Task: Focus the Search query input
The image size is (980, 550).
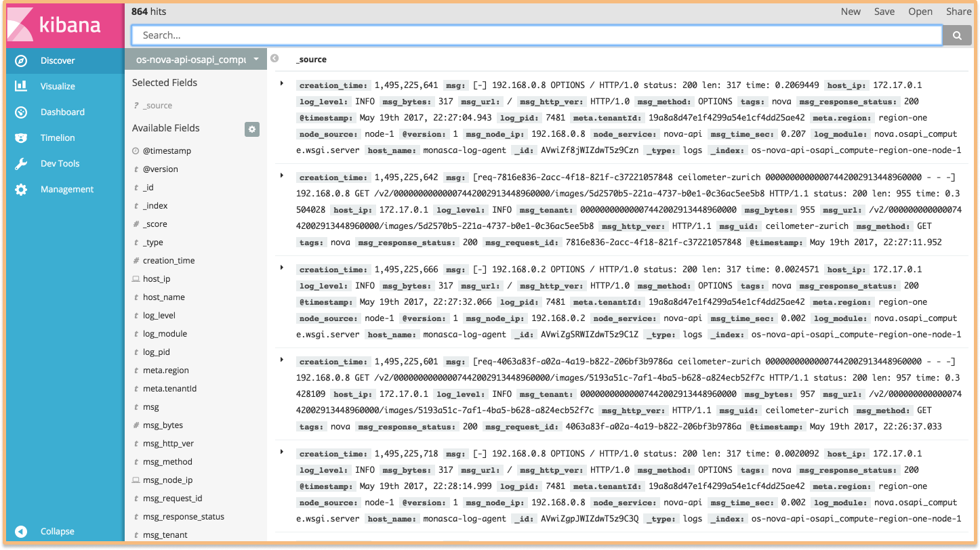Action: (537, 35)
